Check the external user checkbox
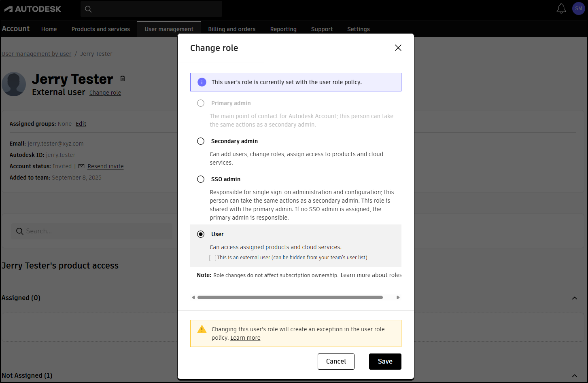The width and height of the screenshot is (588, 383). tap(213, 258)
